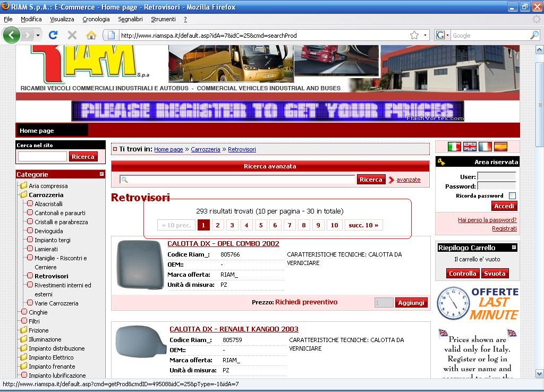Screen dimensions: 544x392
Task: Click the Ricerca button under Cerca nel sito
Action: tap(83, 157)
